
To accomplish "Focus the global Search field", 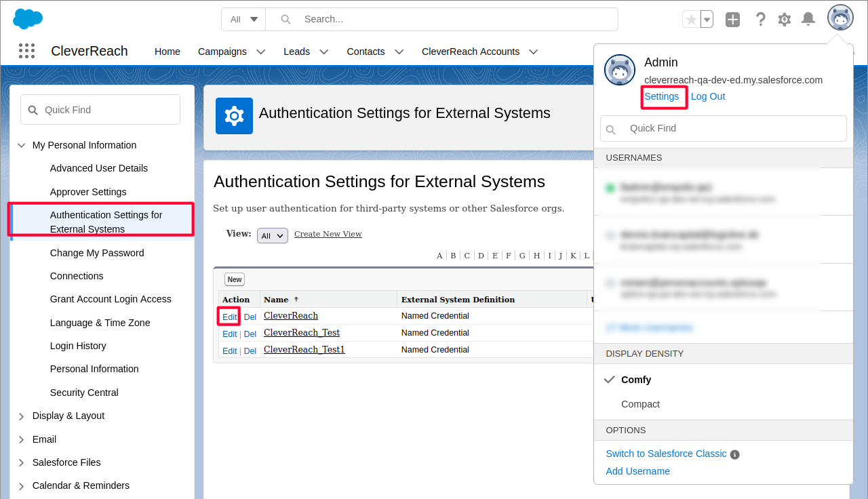I will (x=441, y=19).
